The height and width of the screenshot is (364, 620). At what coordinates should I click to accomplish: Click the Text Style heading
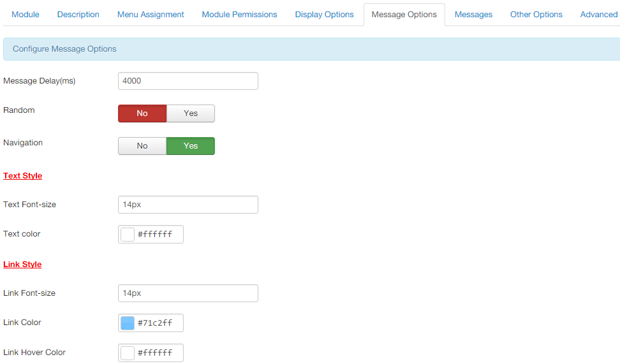pos(22,176)
